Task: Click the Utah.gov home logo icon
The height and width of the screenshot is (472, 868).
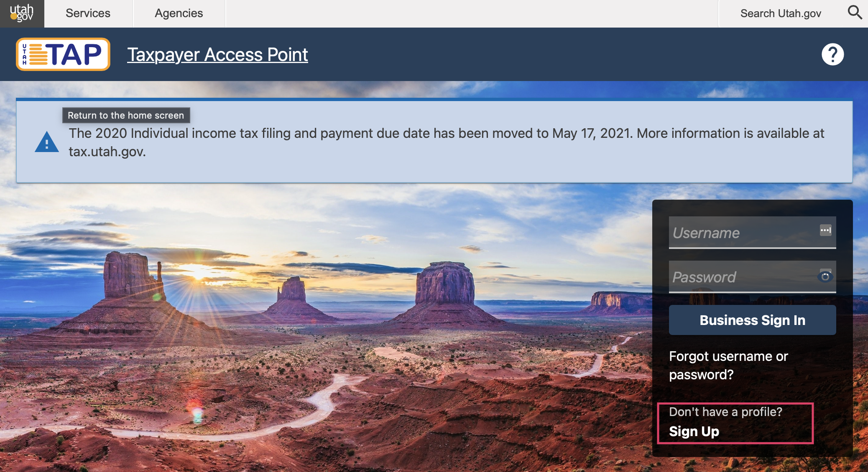Action: click(21, 13)
